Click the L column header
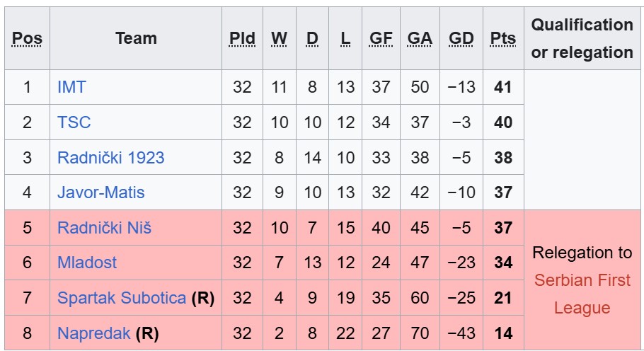Image resolution: width=644 pixels, height=351 pixels. click(x=345, y=39)
